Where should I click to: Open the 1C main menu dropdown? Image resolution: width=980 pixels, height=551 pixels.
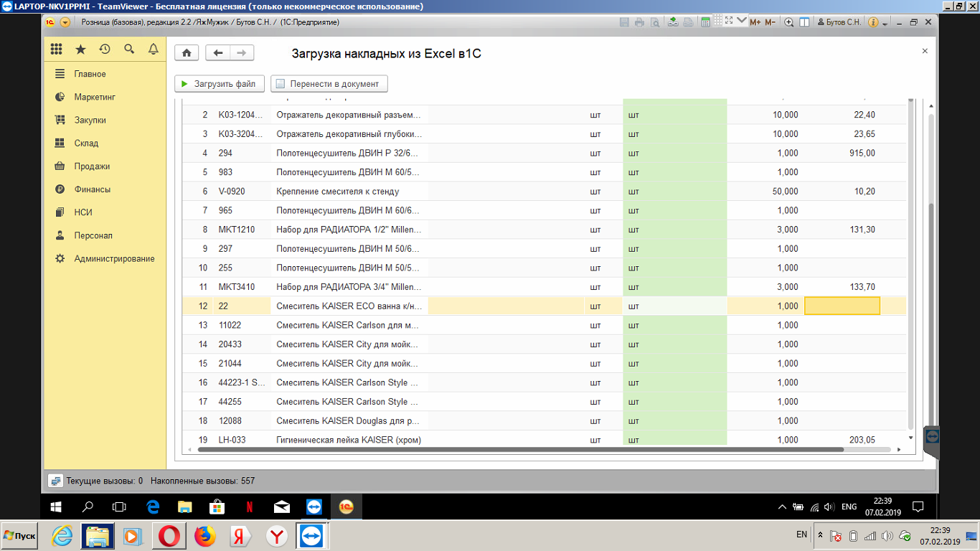tap(65, 22)
